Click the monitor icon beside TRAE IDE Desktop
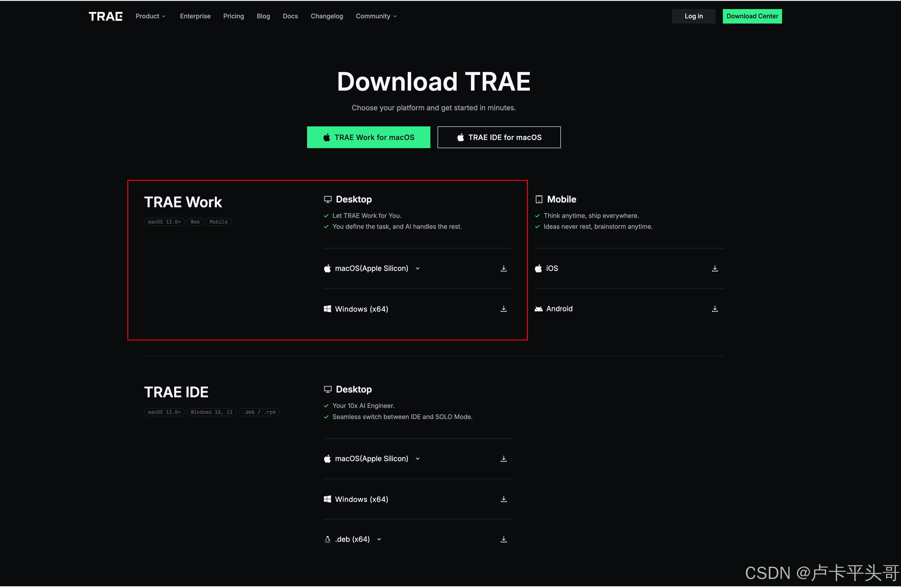 (328, 389)
